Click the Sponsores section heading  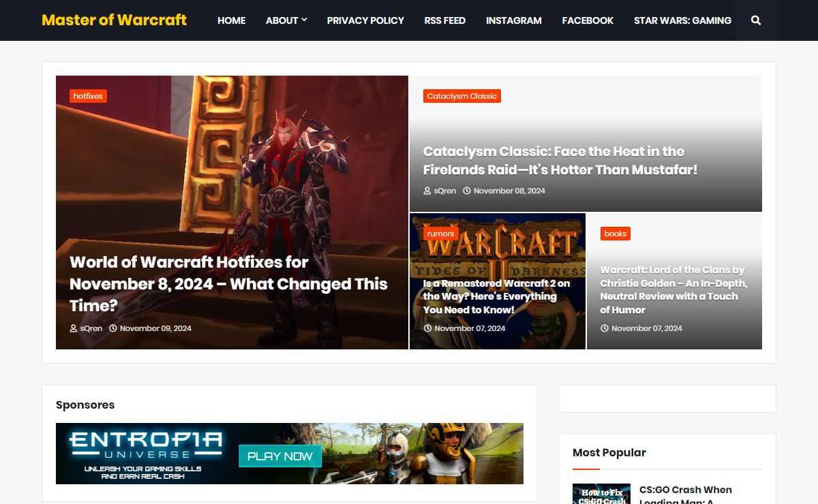(85, 405)
